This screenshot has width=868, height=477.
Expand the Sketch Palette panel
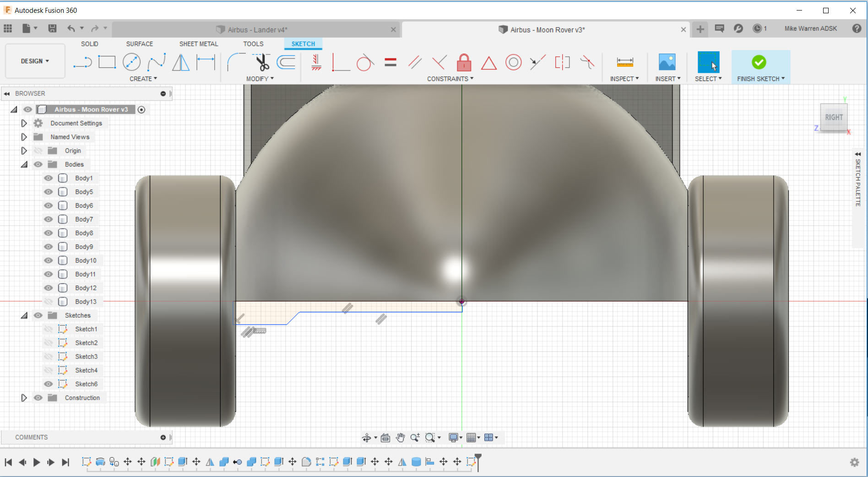pos(857,154)
